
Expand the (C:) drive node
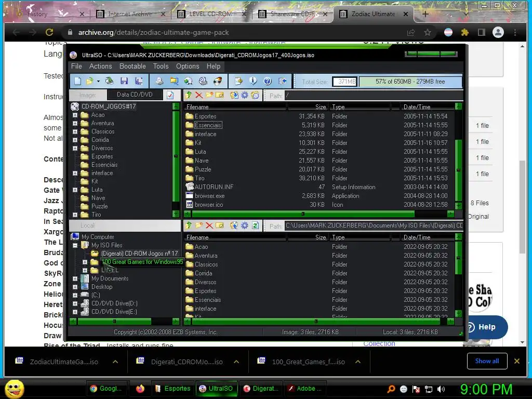coord(75,295)
